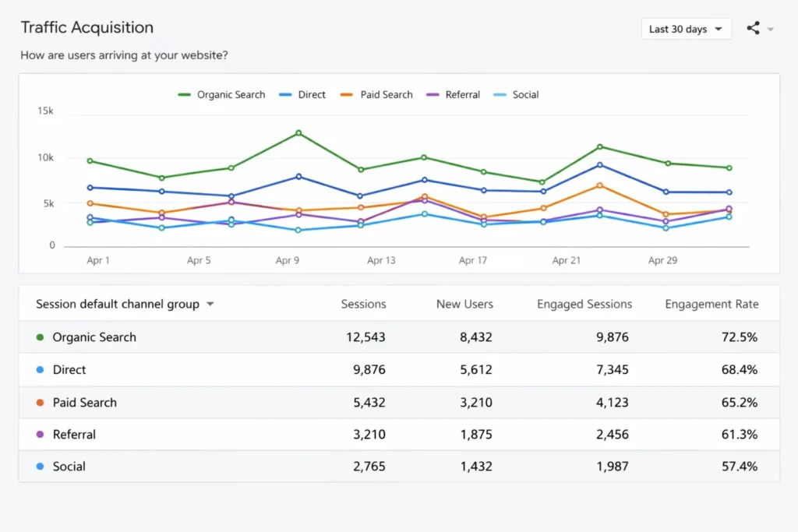
Task: Sort by the Engagement Rate column header
Action: pos(711,304)
